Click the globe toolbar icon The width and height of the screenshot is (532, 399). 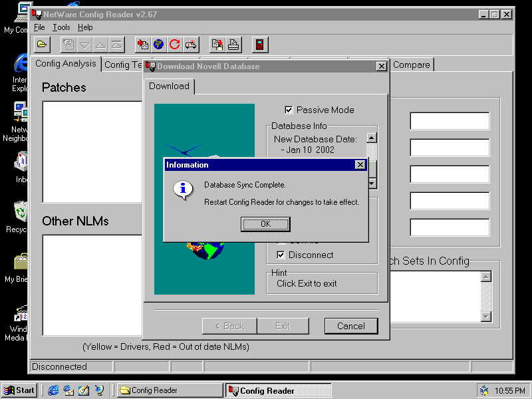[159, 45]
